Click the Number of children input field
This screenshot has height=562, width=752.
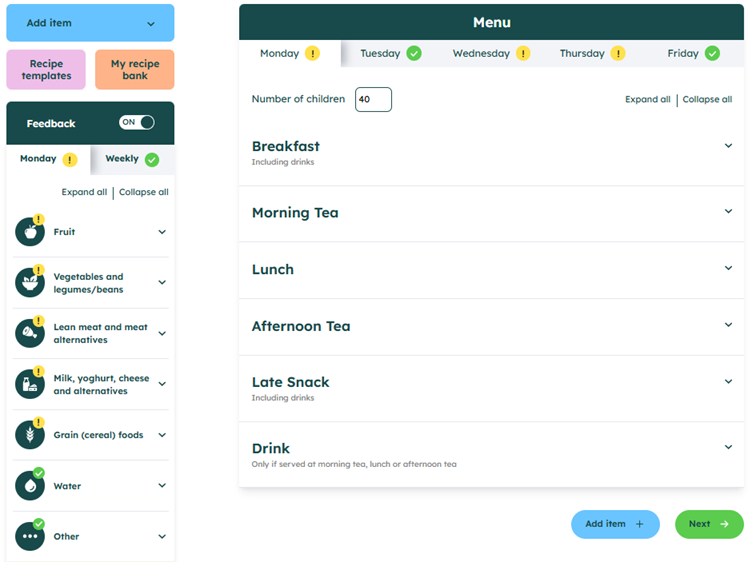[x=373, y=99]
